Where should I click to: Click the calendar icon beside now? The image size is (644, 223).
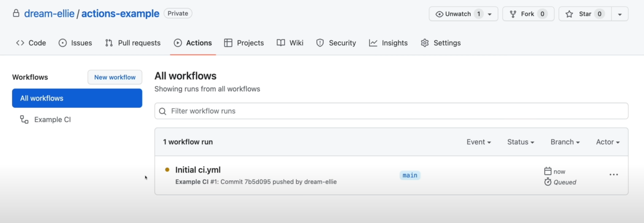(x=548, y=171)
